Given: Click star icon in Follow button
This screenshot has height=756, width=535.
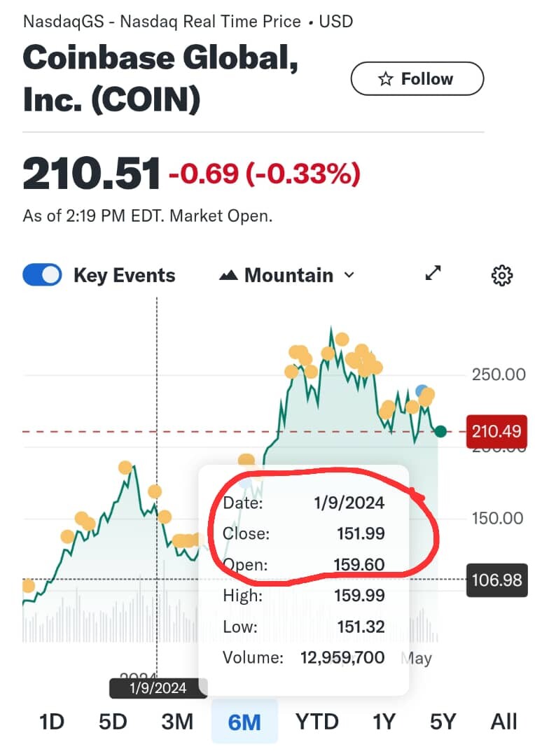Looking at the screenshot, I should pyautogui.click(x=385, y=78).
